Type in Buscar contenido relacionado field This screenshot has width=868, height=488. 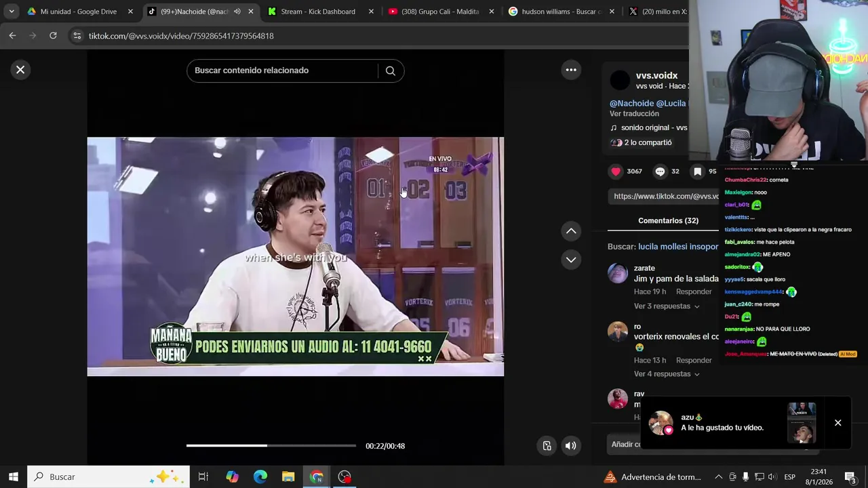coord(283,70)
